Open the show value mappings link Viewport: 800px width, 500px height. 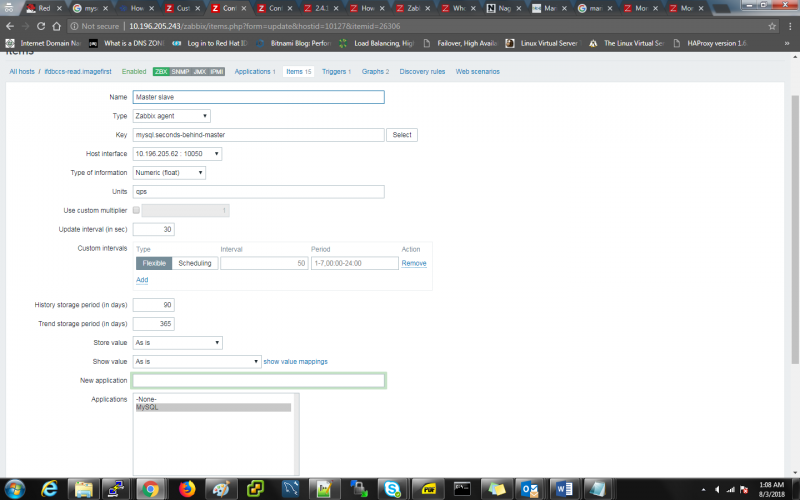295,361
